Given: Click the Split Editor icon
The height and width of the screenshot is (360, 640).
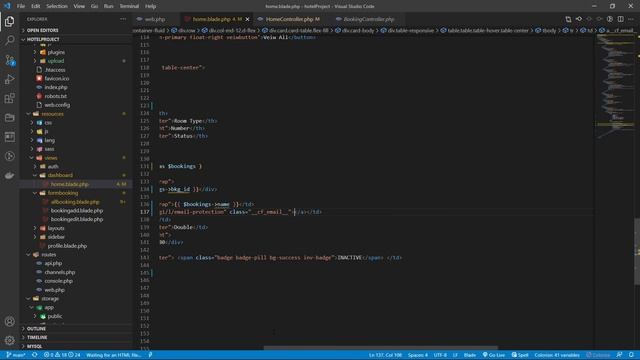Looking at the screenshot, I should [620, 19].
